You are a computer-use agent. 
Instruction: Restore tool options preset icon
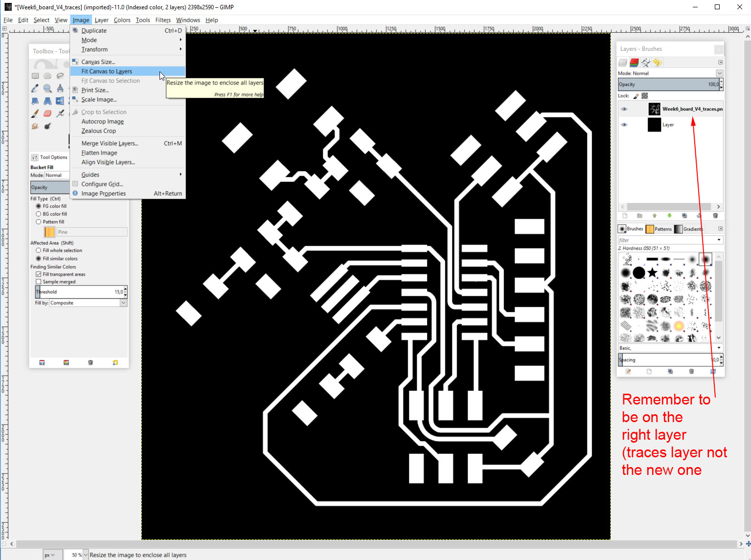pyautogui.click(x=66, y=362)
